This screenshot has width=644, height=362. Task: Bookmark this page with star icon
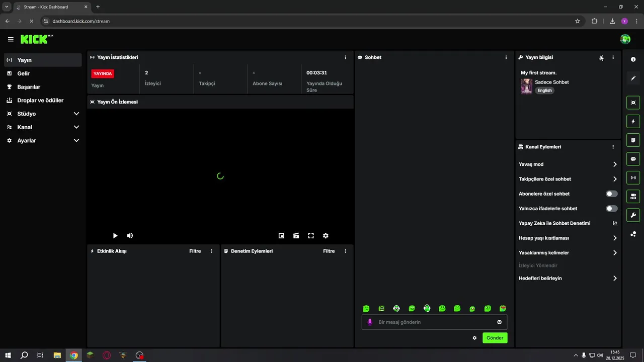click(578, 21)
